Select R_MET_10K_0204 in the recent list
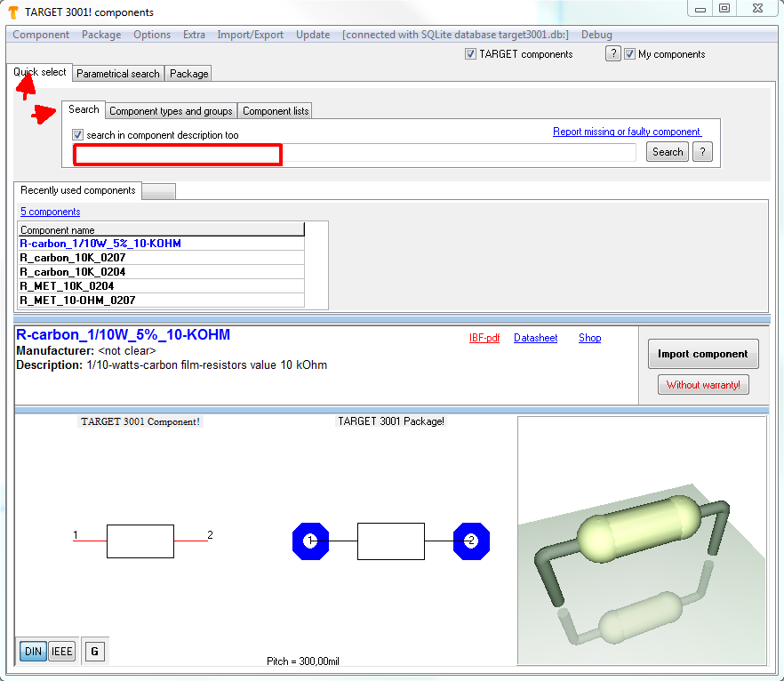 [67, 286]
